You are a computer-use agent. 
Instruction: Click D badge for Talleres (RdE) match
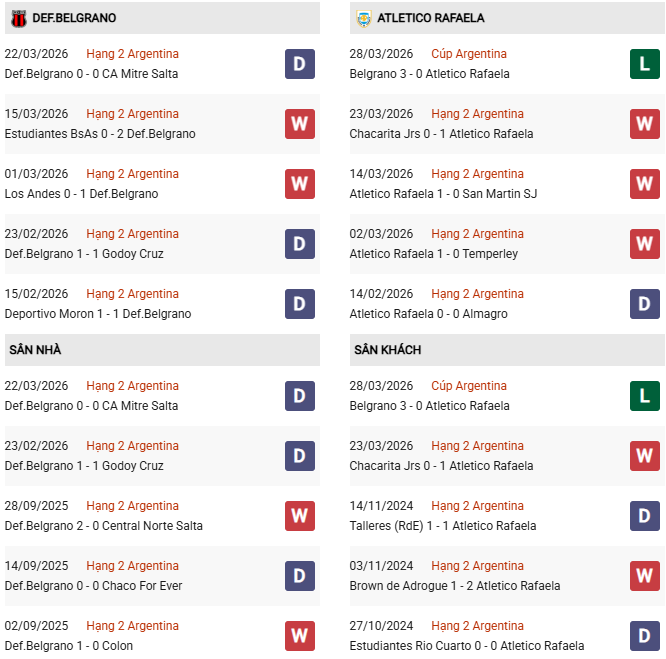(x=645, y=516)
